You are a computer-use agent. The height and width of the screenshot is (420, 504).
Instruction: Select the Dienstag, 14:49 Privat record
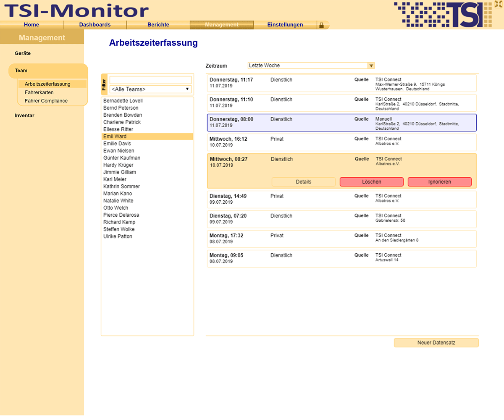point(342,199)
